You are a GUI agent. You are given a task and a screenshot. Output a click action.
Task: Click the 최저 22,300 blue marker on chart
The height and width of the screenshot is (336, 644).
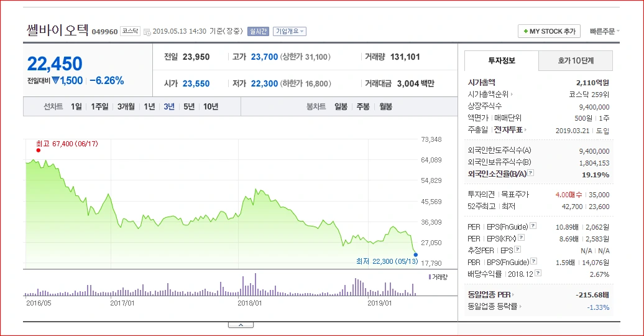[416, 255]
